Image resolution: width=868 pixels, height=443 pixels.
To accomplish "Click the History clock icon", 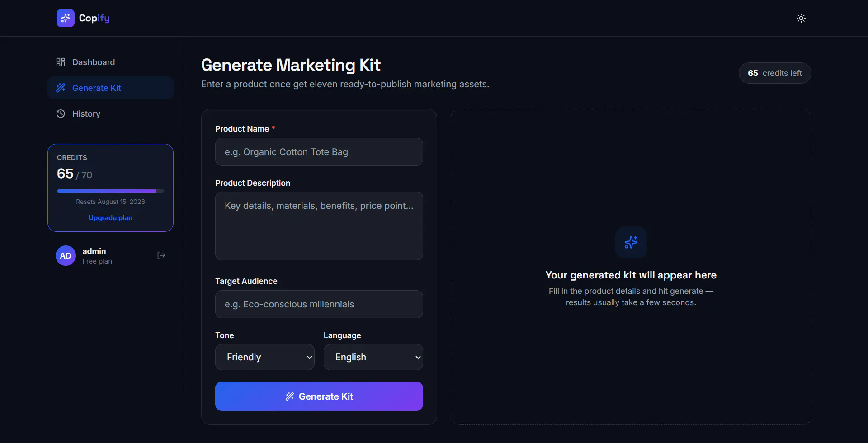I will pos(61,113).
